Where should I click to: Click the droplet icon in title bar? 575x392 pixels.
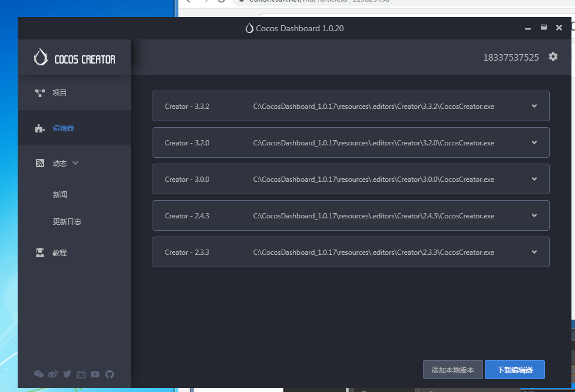click(x=249, y=28)
